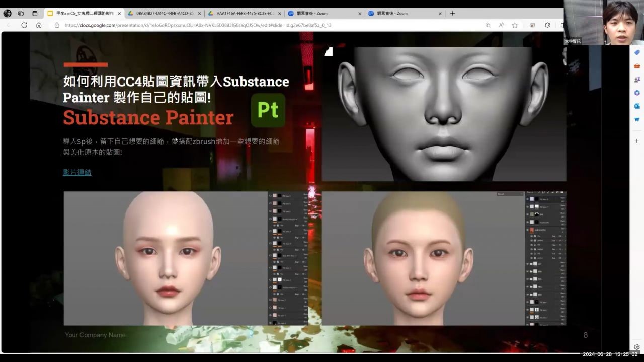Image resolution: width=644 pixels, height=362 pixels.
Task: Open the Edge sidebar shopping tag icon
Action: (x=636, y=53)
